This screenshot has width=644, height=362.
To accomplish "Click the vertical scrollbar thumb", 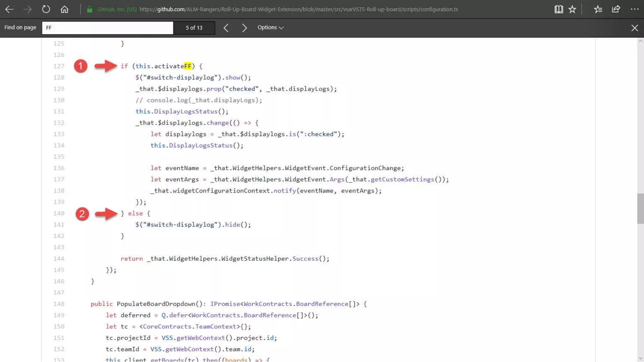I will 640,209.
